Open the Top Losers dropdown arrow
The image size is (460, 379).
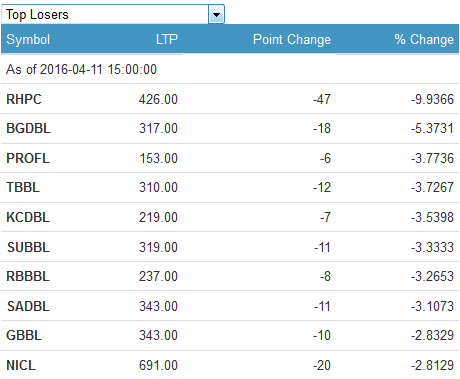click(x=216, y=14)
